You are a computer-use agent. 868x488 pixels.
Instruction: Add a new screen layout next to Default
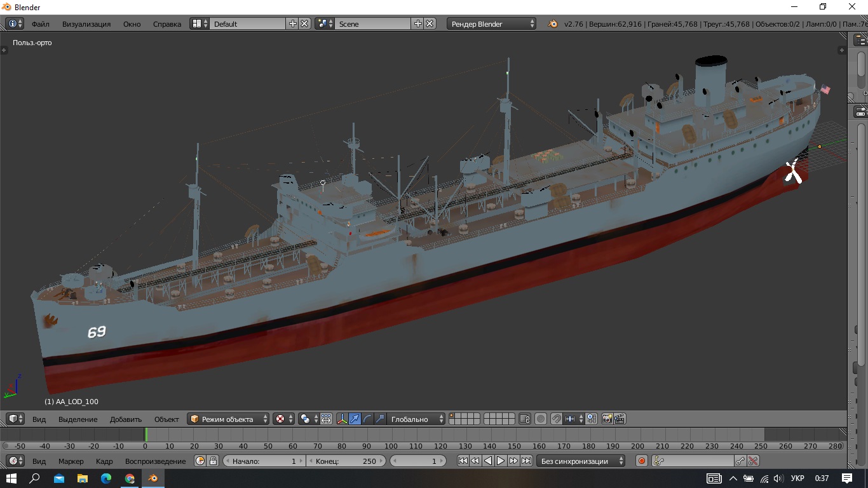[x=293, y=24]
